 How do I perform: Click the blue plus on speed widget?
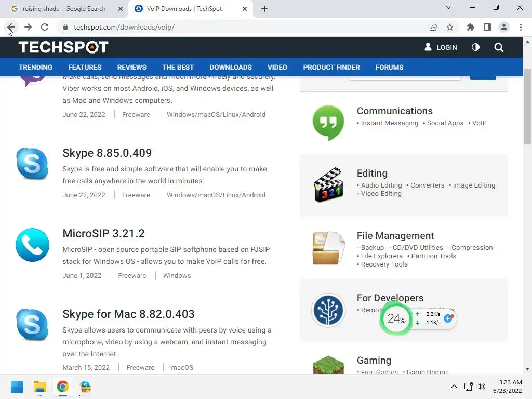click(x=448, y=318)
